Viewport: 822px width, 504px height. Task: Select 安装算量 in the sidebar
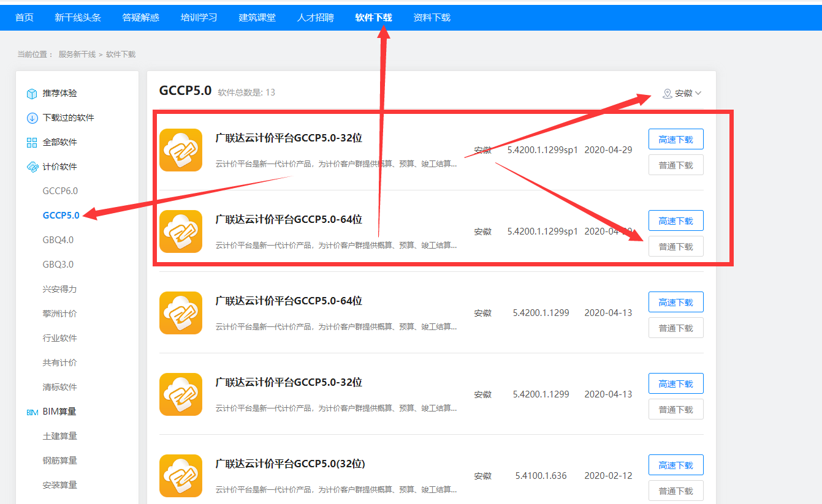(60, 485)
